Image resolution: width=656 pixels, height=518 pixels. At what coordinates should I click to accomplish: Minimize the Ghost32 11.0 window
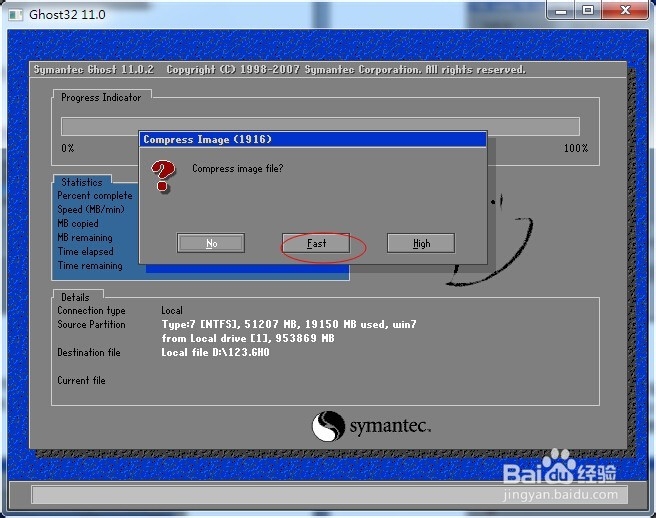[x=561, y=10]
